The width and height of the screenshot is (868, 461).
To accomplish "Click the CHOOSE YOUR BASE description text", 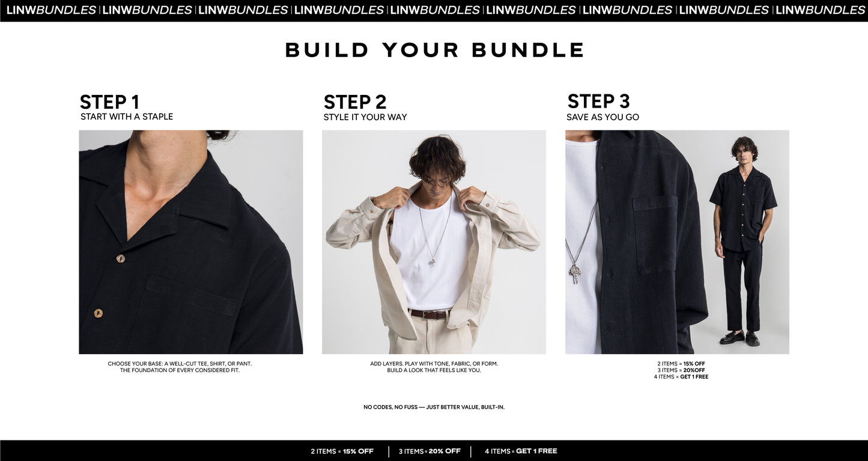I will point(180,367).
